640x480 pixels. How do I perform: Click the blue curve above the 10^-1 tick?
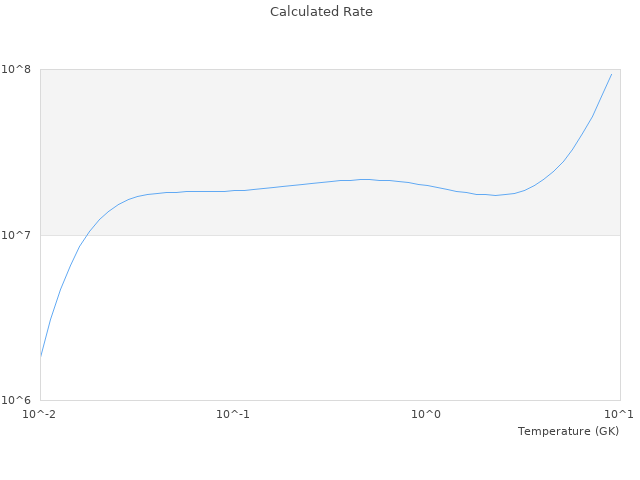point(233,190)
